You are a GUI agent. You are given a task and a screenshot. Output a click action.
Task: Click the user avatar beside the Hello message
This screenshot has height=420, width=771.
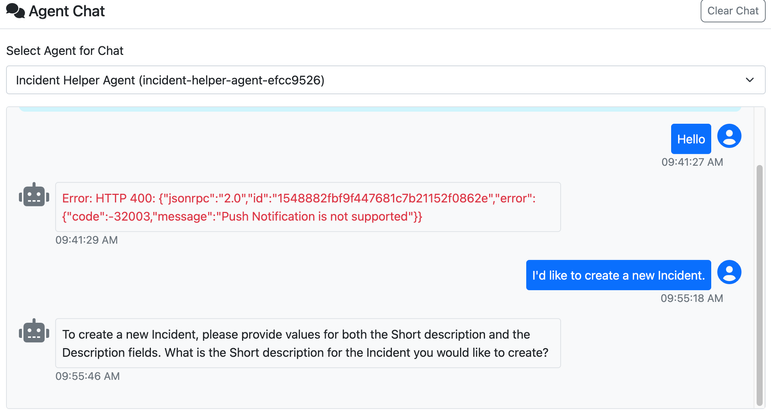click(x=730, y=138)
